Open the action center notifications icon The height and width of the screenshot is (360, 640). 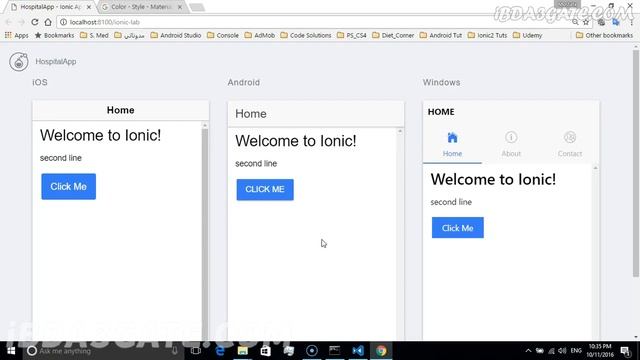626,351
